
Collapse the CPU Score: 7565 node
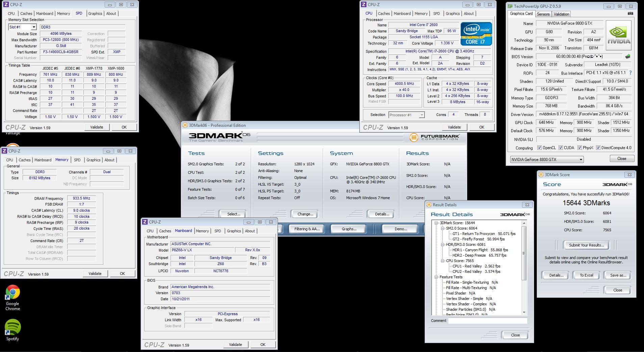[442, 261]
